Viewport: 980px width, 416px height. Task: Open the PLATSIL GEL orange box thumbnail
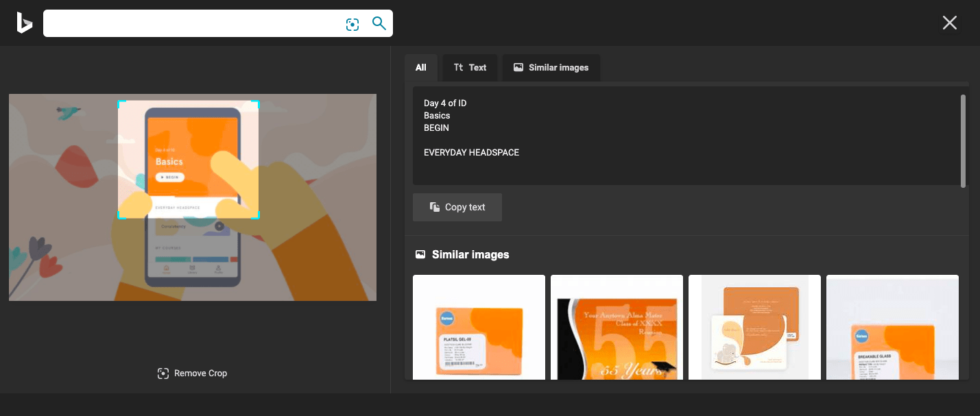coord(479,327)
